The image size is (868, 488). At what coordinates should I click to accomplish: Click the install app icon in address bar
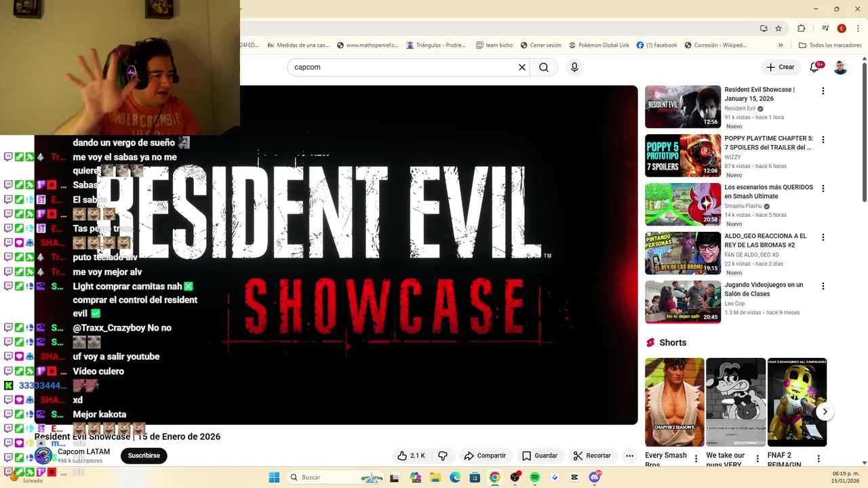764,28
